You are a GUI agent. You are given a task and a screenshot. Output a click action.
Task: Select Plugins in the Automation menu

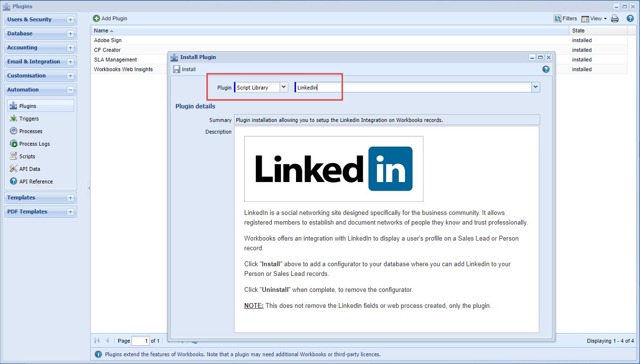[x=41, y=106]
